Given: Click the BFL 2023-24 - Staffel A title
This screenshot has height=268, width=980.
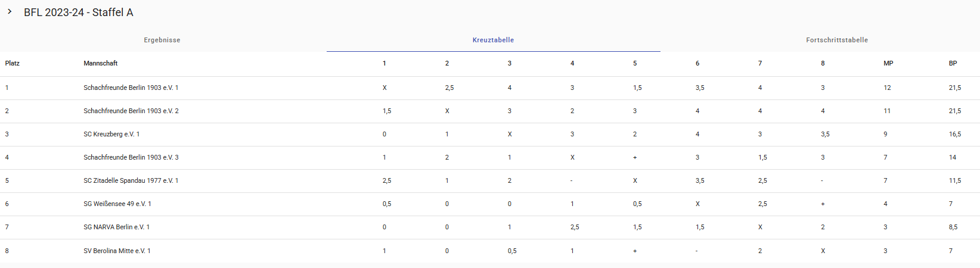Looking at the screenshot, I should click(x=78, y=13).
